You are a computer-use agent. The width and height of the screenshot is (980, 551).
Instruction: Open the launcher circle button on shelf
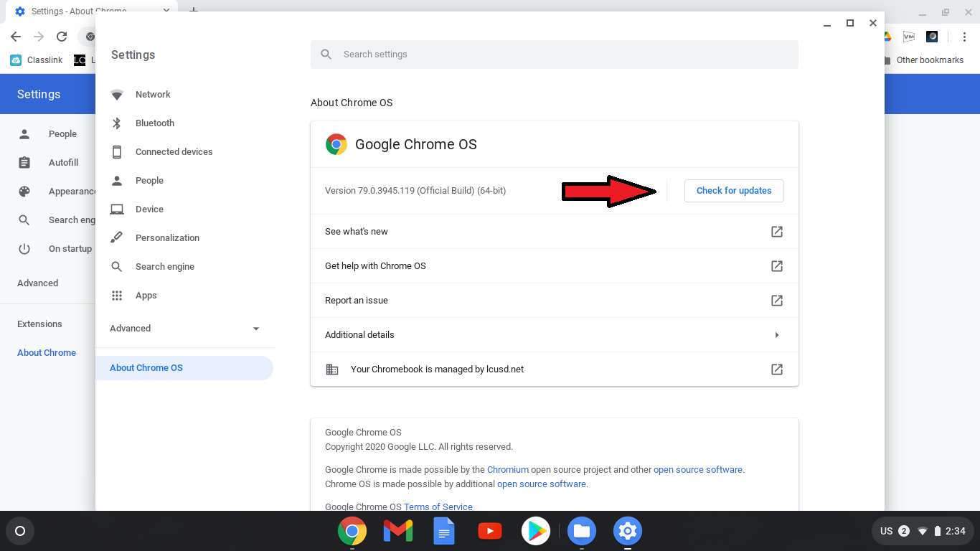coord(20,531)
